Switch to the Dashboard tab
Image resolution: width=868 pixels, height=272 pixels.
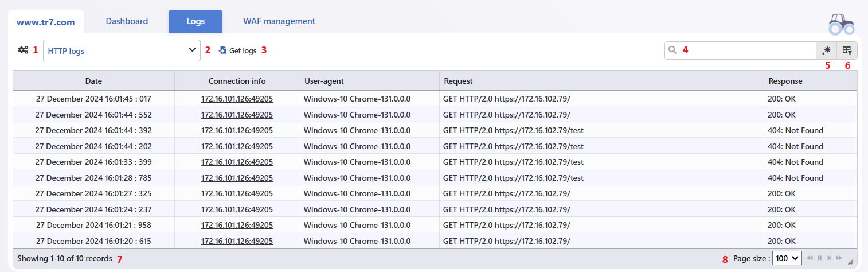click(x=127, y=21)
